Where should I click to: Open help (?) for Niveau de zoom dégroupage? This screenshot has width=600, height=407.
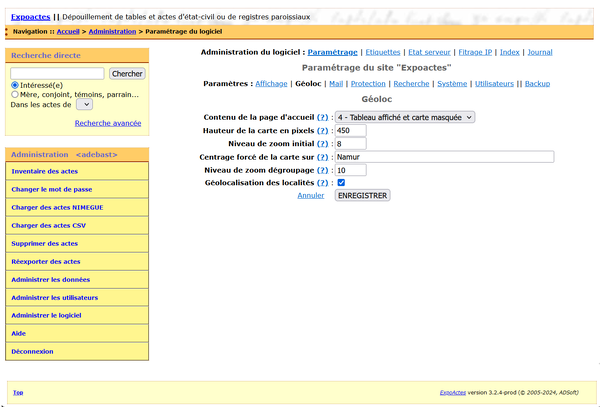[323, 170]
